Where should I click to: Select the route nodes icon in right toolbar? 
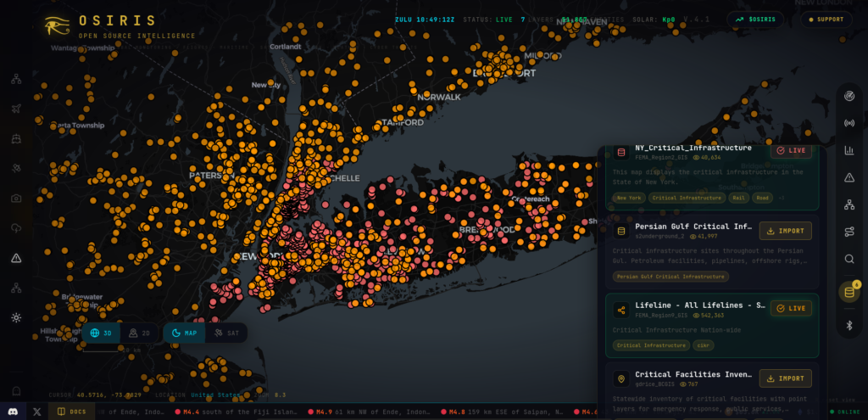849,232
